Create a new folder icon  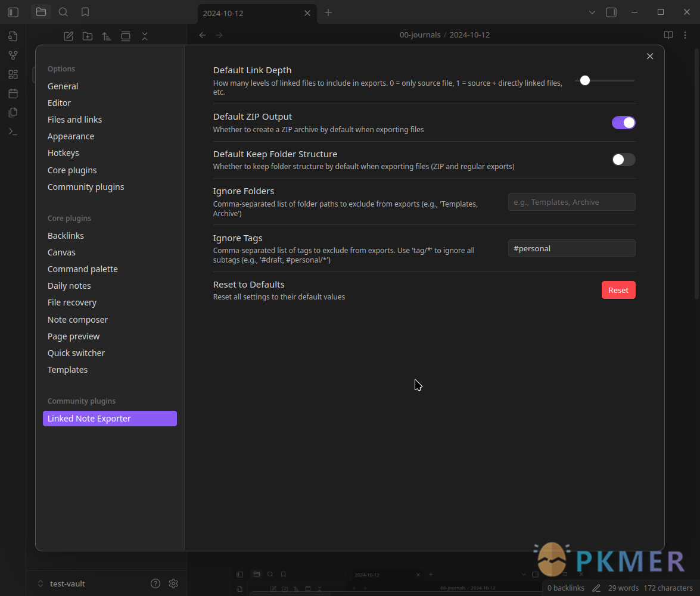pyautogui.click(x=88, y=36)
